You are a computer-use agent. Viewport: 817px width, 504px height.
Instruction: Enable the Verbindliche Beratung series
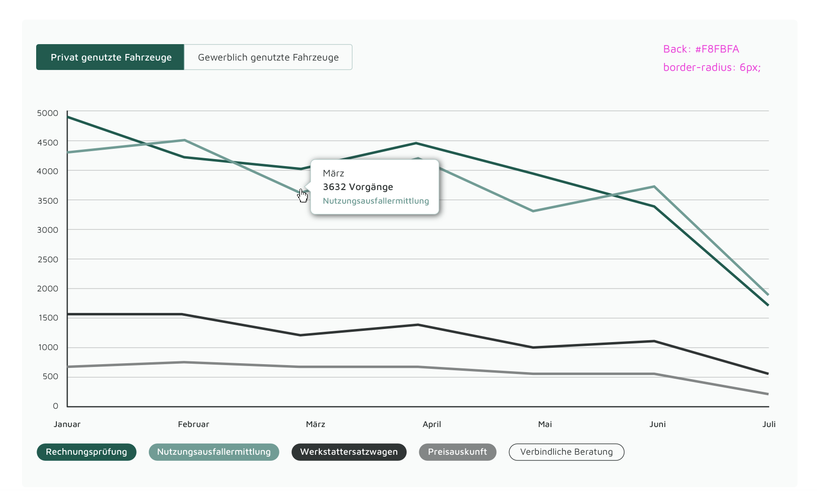566,452
